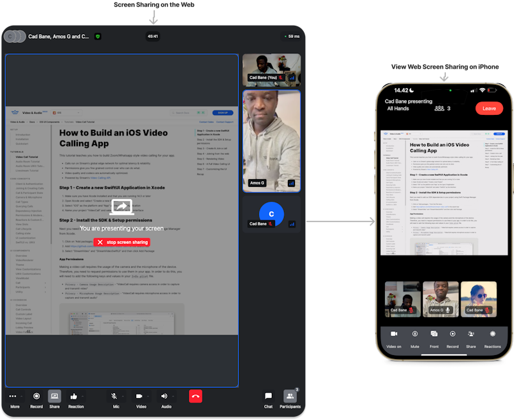
Task: Tap the Reactions icon on iPhone
Action: click(x=492, y=334)
